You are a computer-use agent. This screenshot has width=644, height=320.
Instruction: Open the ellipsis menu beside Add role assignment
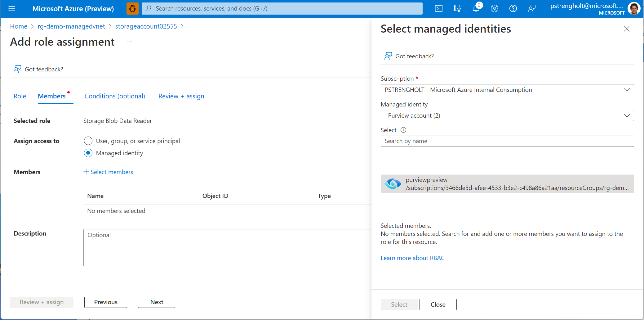coord(129,42)
